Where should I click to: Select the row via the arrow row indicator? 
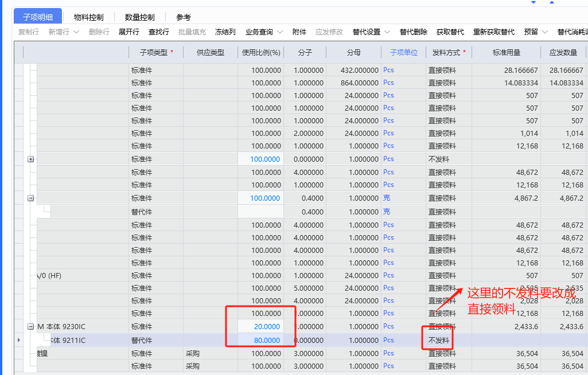pos(19,340)
